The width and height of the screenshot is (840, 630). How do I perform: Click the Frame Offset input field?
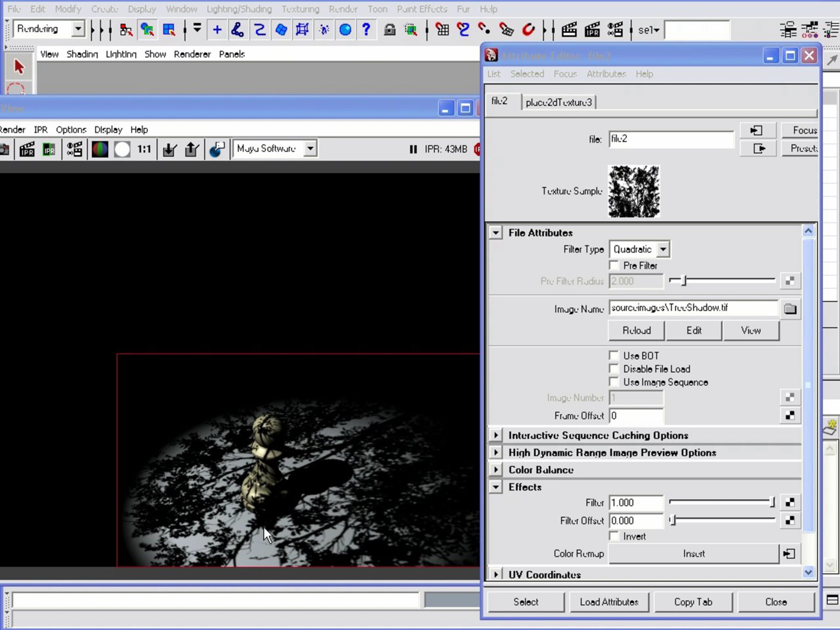click(636, 415)
